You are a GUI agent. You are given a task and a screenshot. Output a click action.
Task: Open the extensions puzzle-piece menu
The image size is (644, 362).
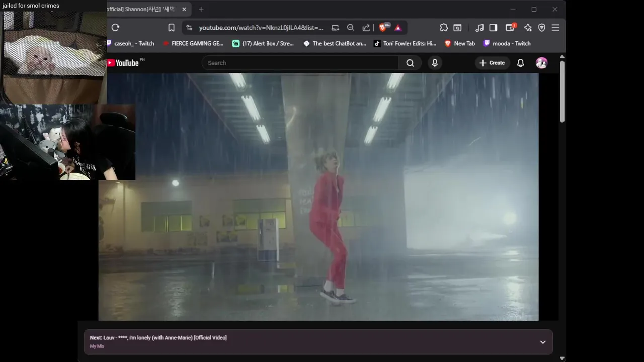(444, 28)
